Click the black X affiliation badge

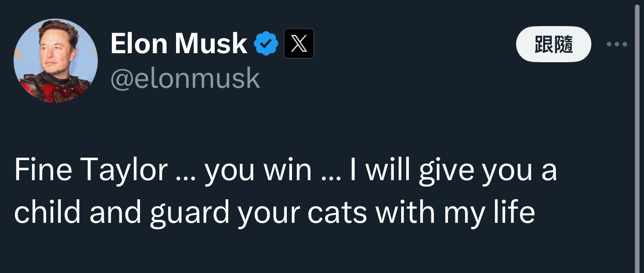[x=299, y=44]
